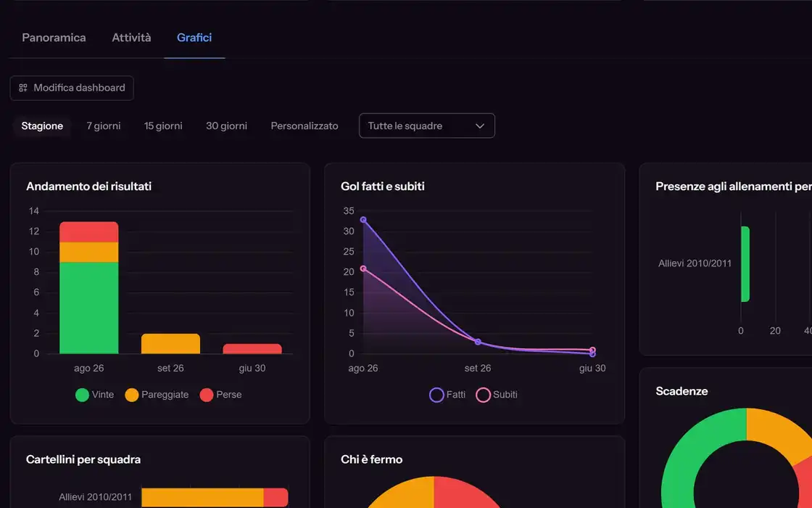
Task: Open the Tutte le squadre team selector
Action: point(427,126)
